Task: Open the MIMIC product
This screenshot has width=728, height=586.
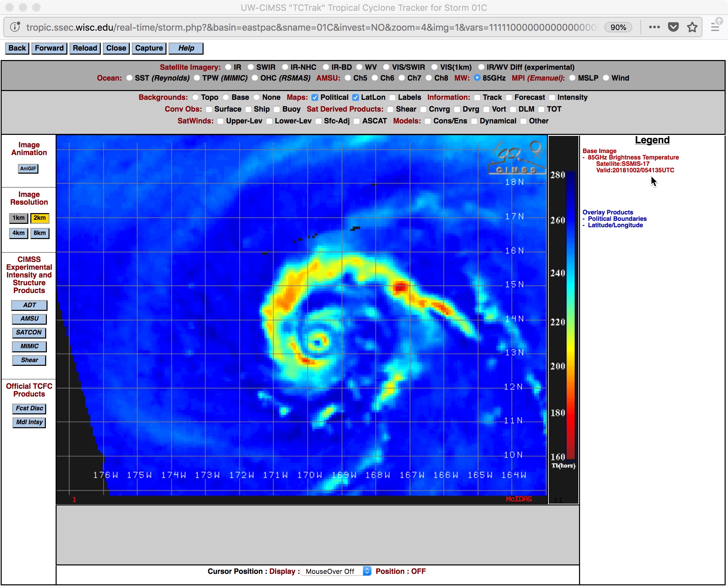Action: [x=29, y=347]
